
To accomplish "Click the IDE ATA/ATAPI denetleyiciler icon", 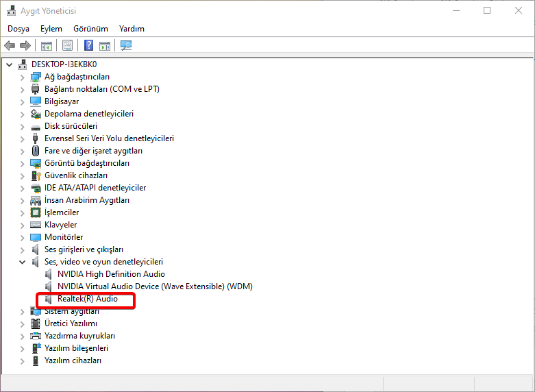I will click(x=36, y=188).
